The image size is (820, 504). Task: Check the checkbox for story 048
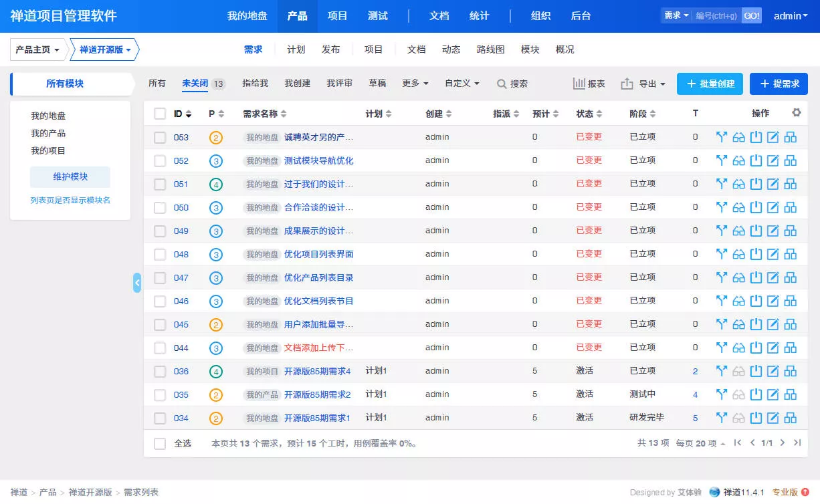pyautogui.click(x=160, y=254)
